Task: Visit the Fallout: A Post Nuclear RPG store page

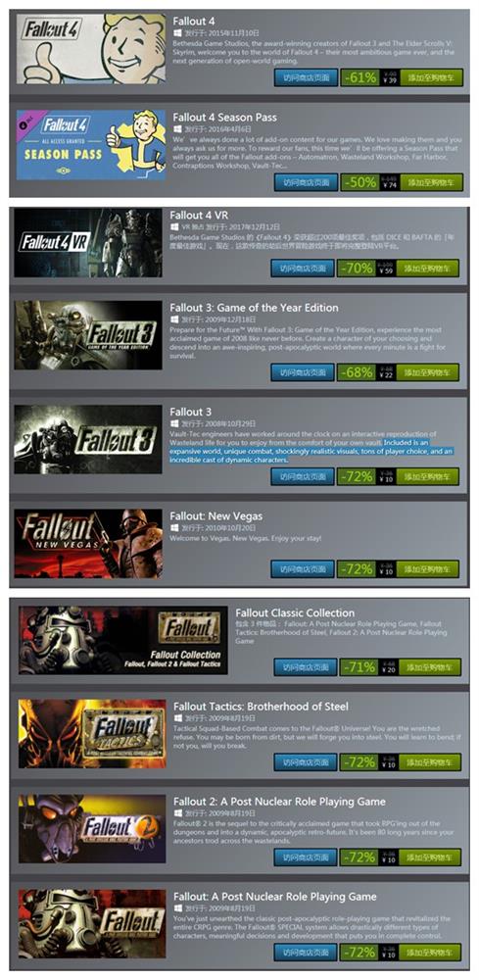Action: tap(306, 952)
